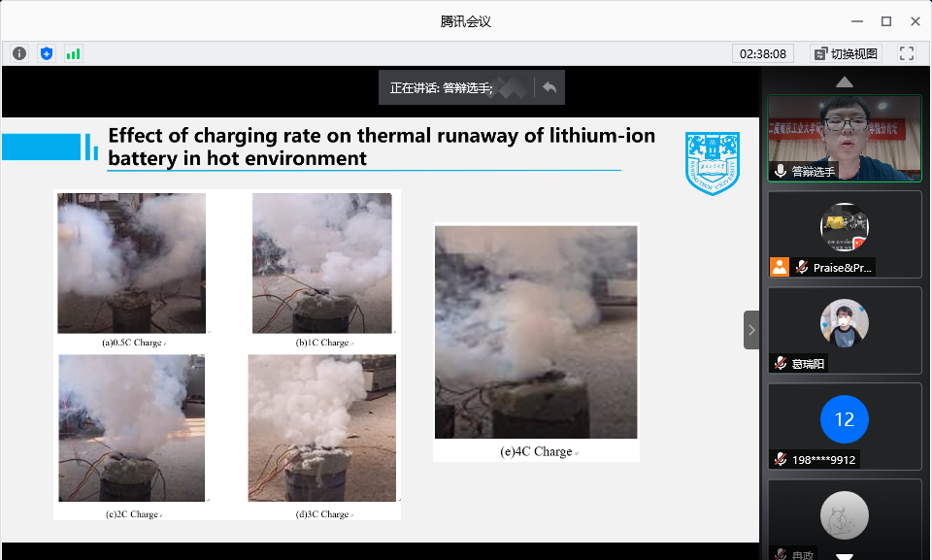Click the blue security shield icon
The image size is (932, 560).
pyautogui.click(x=47, y=53)
